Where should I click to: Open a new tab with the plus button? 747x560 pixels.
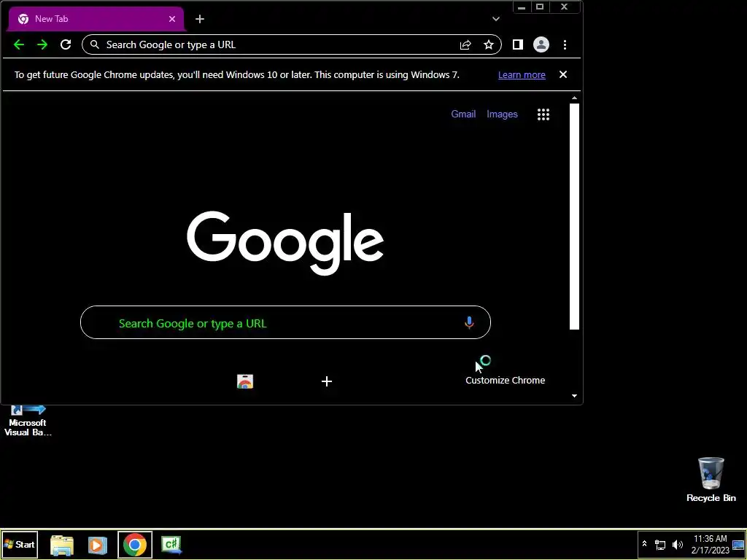click(x=200, y=19)
